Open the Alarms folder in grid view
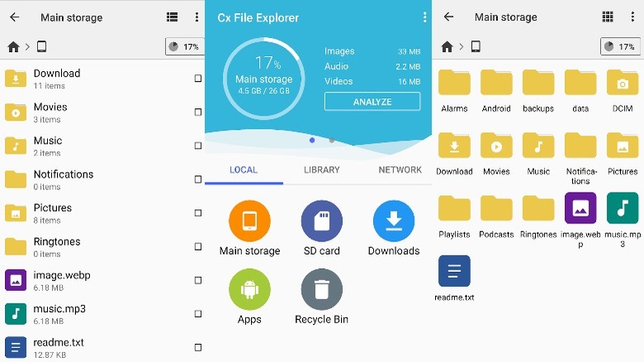 (454, 91)
